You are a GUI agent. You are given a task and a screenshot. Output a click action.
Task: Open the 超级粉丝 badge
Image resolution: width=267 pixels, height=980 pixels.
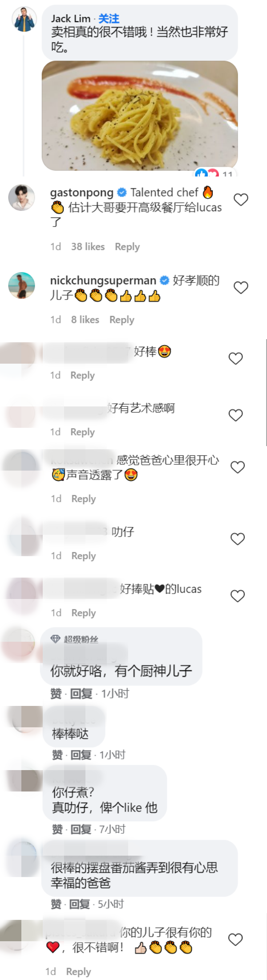point(74,639)
